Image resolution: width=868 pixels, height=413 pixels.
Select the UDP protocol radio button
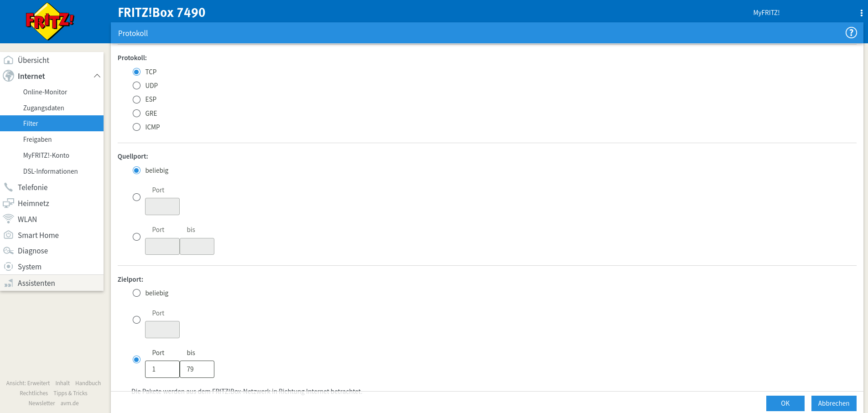136,86
